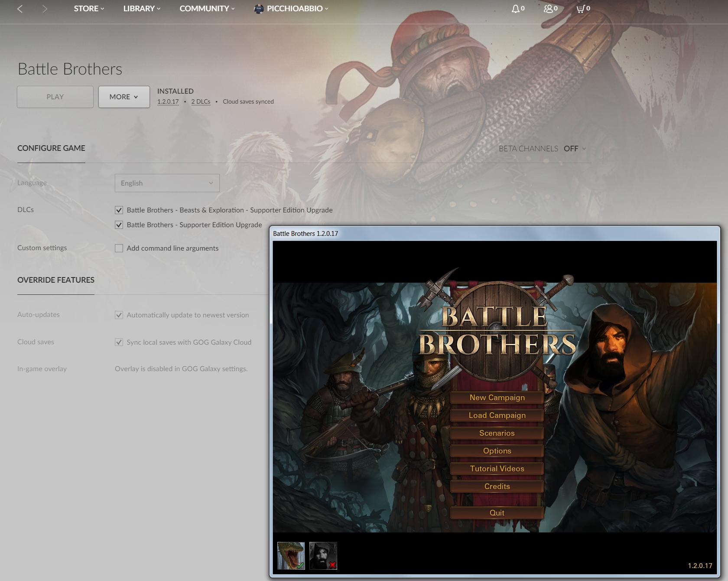Viewport: 728px width, 581px height.
Task: Open the LIBRARY menu
Action: tap(142, 9)
